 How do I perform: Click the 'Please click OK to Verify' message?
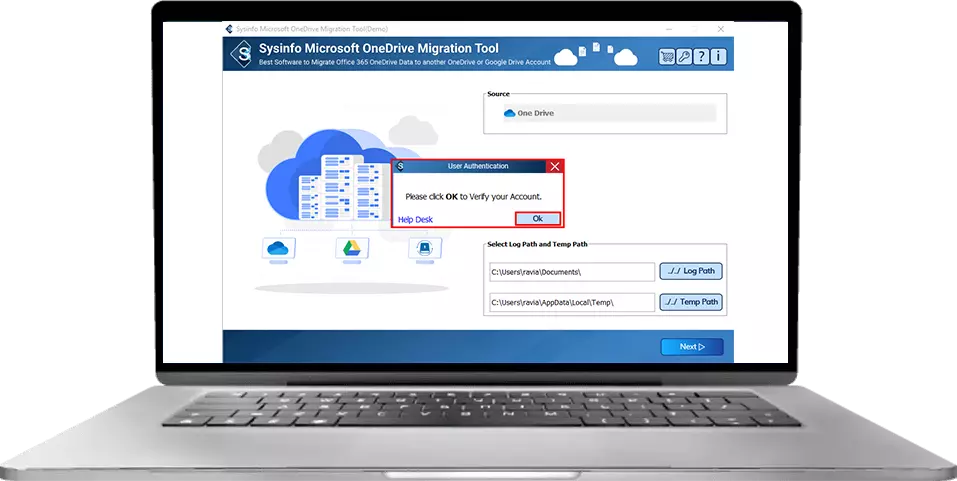(x=474, y=197)
